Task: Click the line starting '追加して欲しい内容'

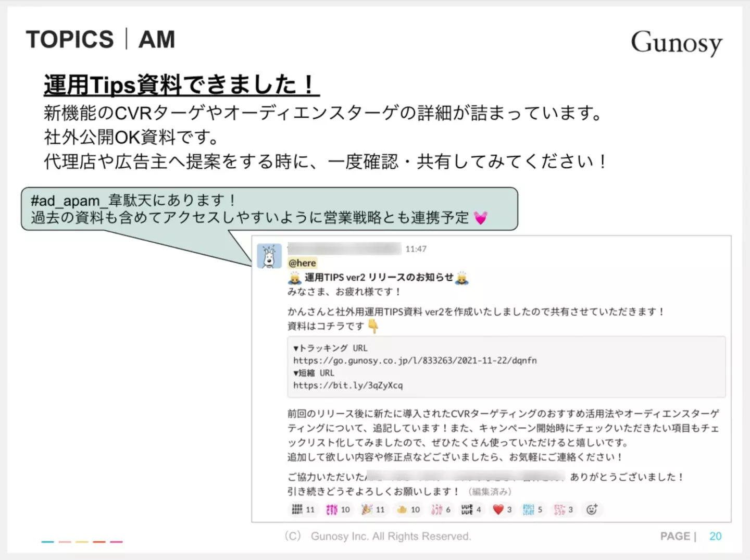Action: coord(456,457)
